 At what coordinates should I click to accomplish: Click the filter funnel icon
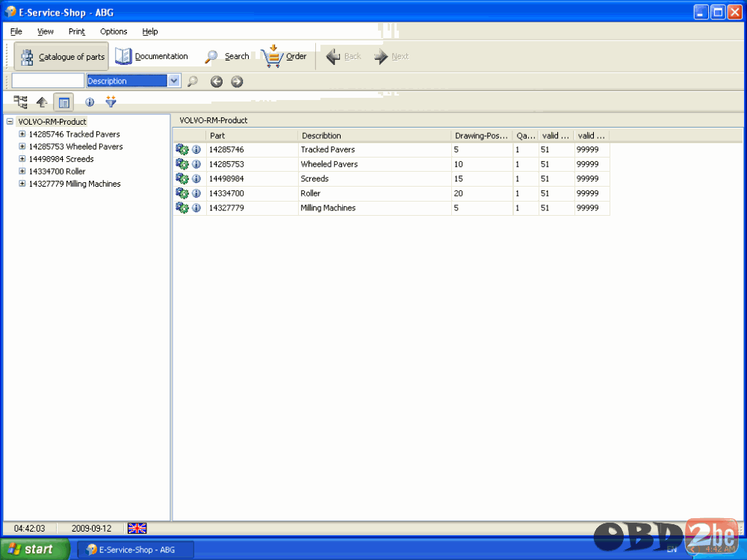(111, 102)
